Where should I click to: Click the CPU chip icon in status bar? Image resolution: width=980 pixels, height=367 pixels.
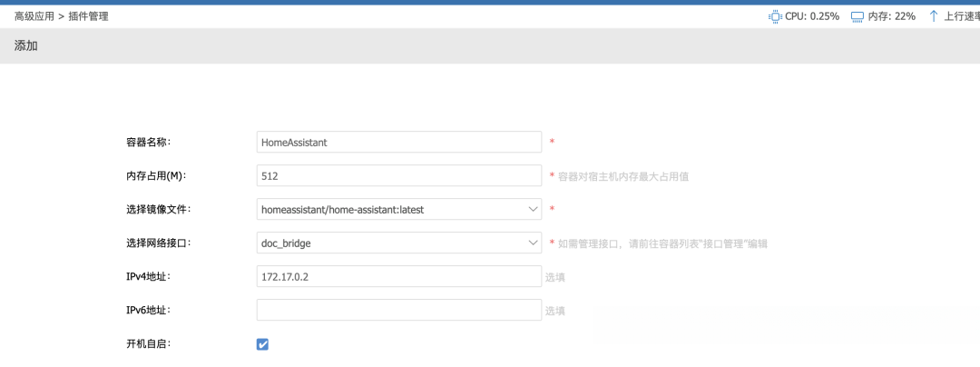pyautogui.click(x=775, y=17)
